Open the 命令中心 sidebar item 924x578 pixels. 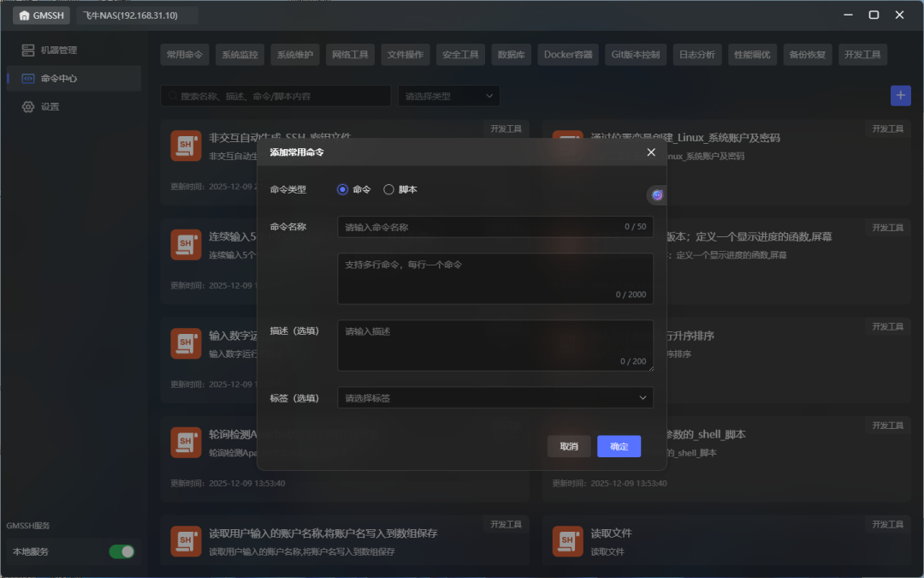click(74, 79)
